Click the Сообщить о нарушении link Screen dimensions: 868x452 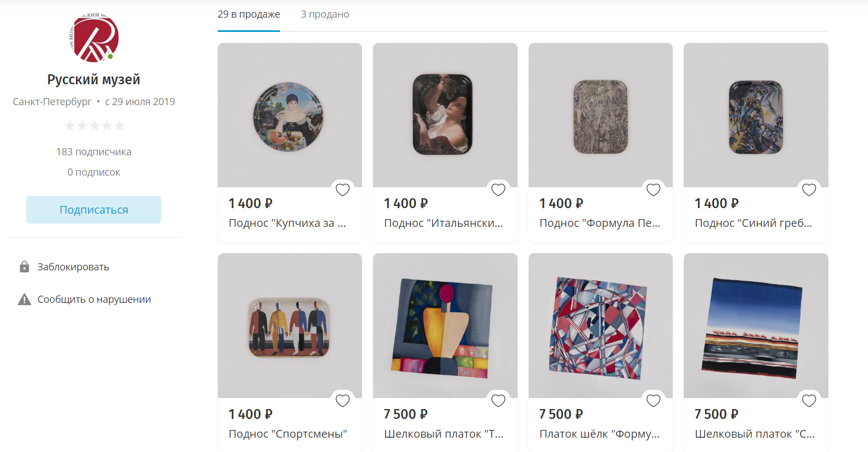click(94, 299)
